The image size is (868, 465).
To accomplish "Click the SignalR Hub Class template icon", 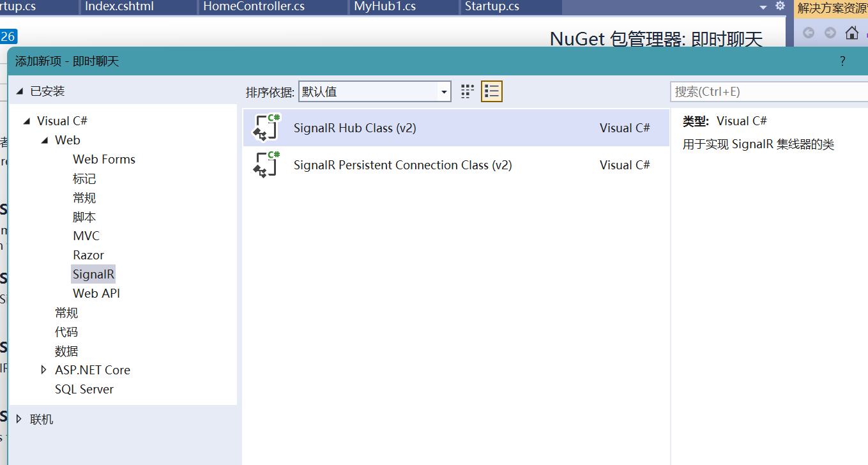I will point(267,127).
